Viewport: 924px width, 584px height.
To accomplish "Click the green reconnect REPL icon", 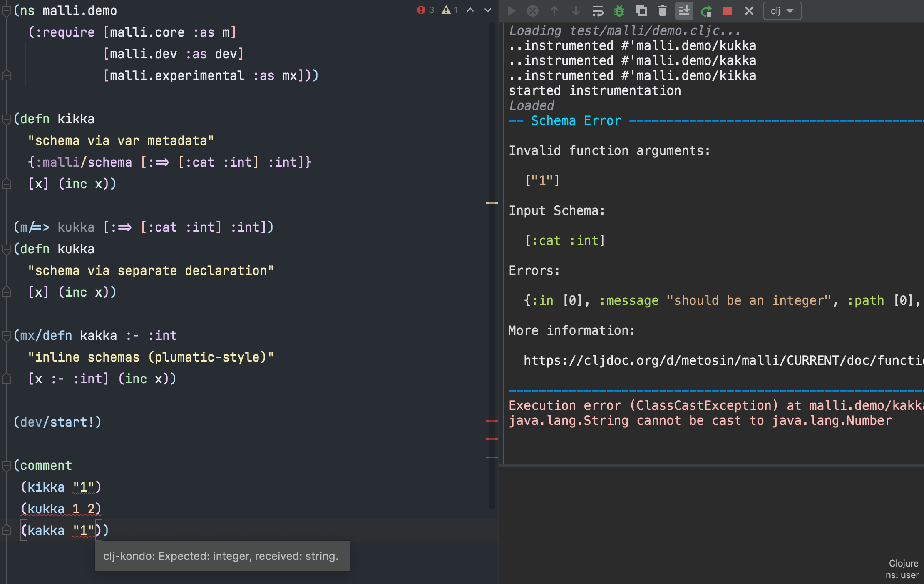I will pos(706,11).
